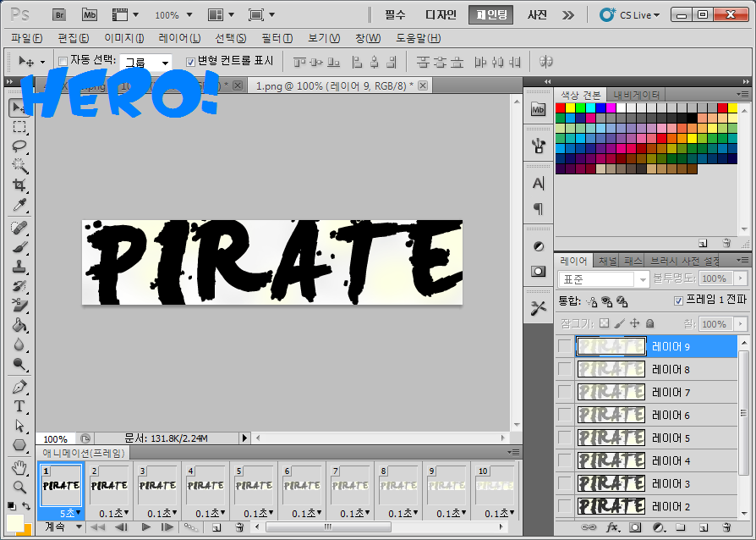This screenshot has height=540, width=756.
Task: Toggle visibility of 레이어 5
Action: pyautogui.click(x=564, y=438)
